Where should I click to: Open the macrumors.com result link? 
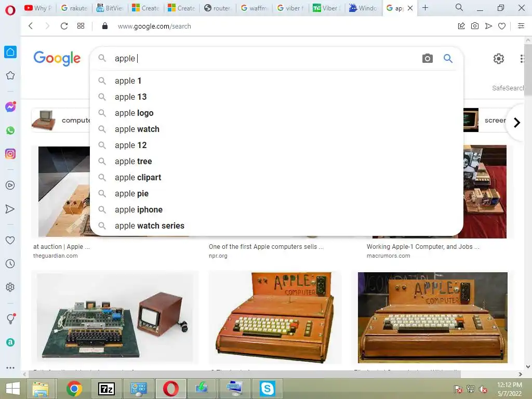(388, 256)
